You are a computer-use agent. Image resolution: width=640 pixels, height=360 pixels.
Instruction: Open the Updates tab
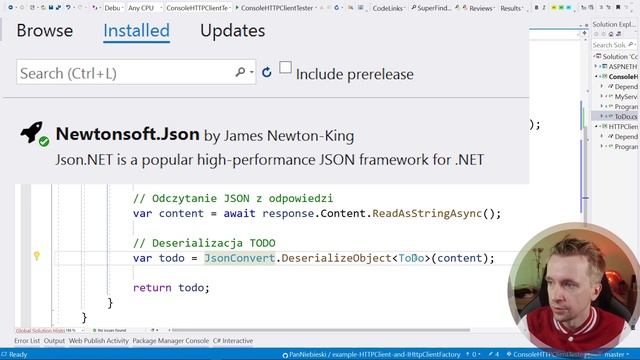(x=233, y=31)
